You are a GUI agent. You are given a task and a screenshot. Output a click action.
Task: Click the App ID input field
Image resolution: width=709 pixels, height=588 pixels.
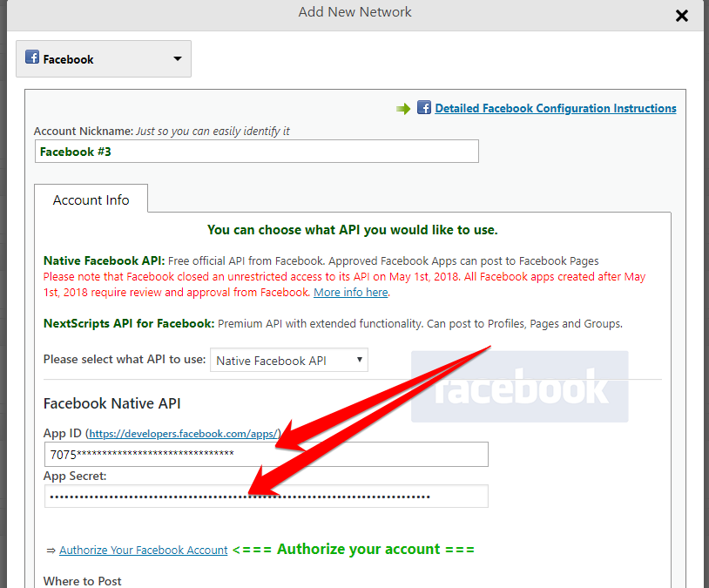click(x=267, y=454)
